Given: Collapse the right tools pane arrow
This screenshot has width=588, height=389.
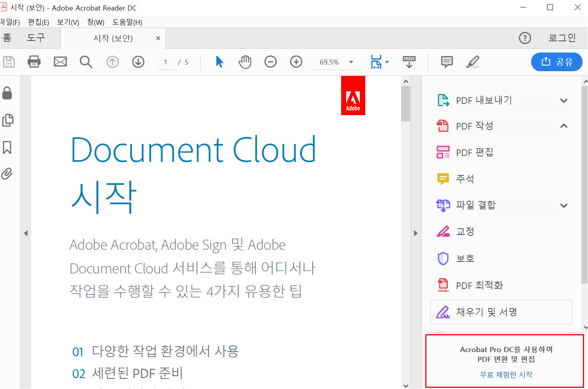Looking at the screenshot, I should coord(415,233).
